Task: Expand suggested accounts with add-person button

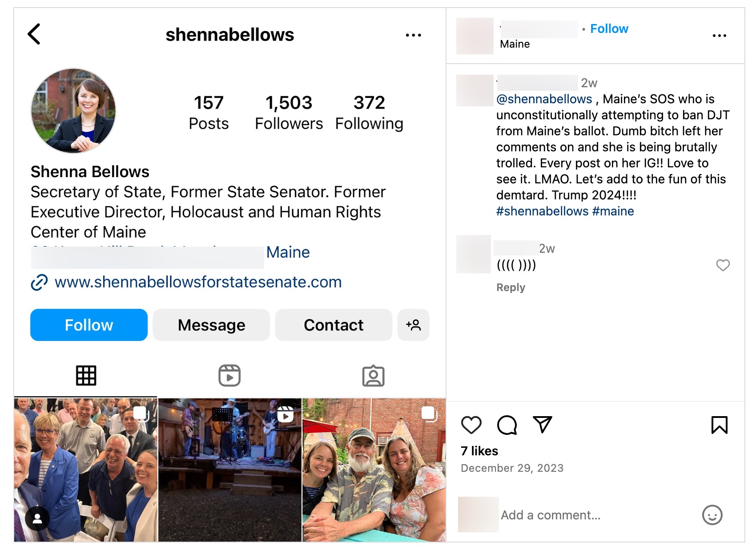Action: pyautogui.click(x=413, y=325)
